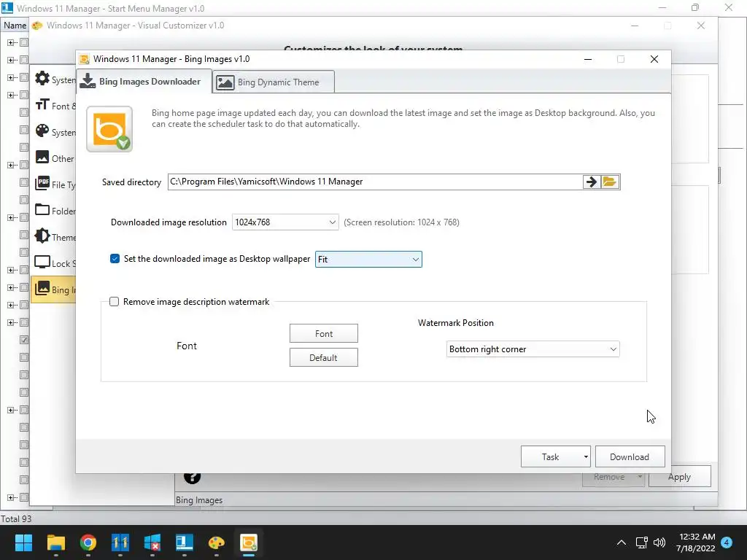Edit the Saved directory path field
This screenshot has height=560, width=747.
(x=375, y=182)
